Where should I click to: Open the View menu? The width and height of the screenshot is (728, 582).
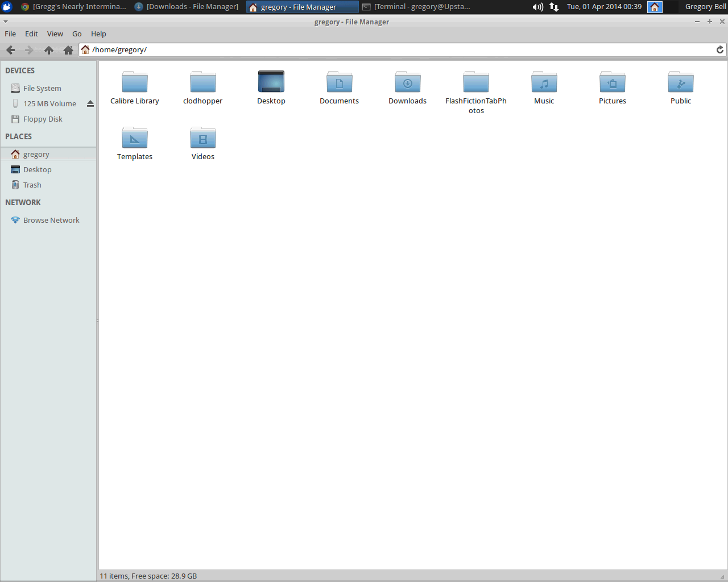[55, 34]
